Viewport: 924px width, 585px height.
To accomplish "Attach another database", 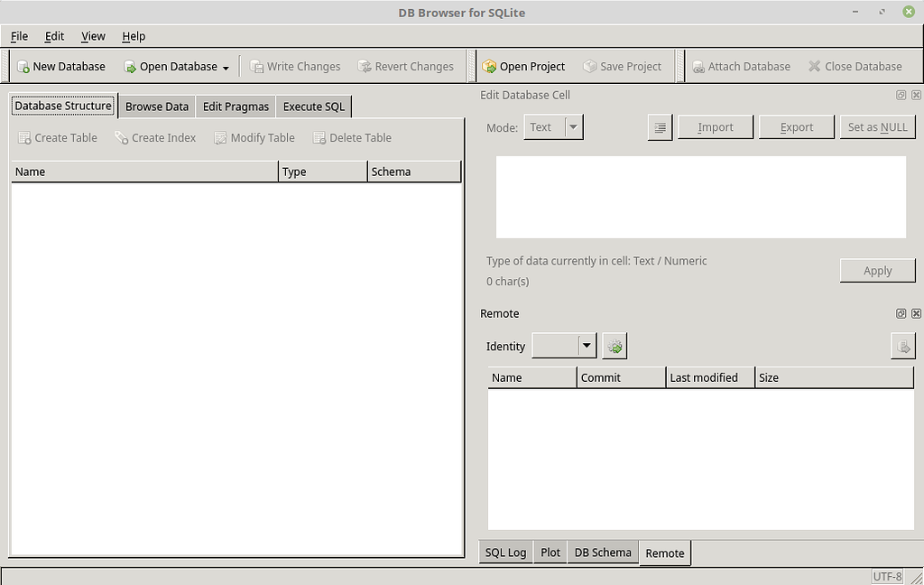I will pos(742,66).
